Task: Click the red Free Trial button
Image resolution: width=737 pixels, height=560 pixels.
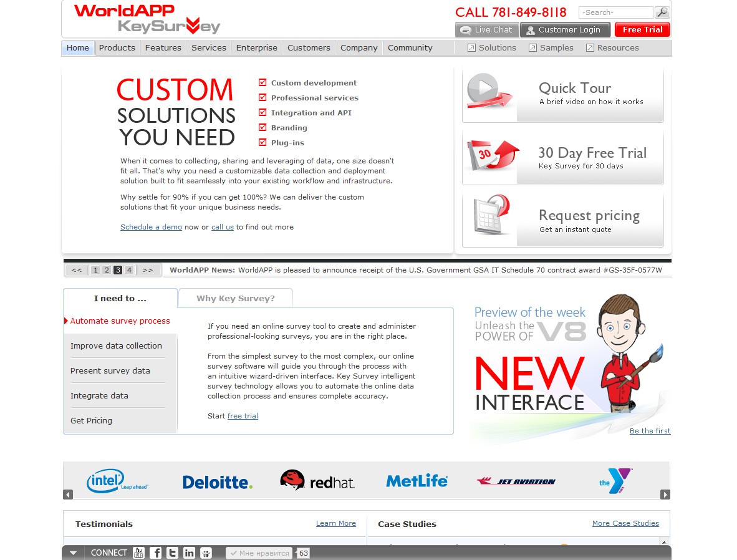Action: click(642, 30)
